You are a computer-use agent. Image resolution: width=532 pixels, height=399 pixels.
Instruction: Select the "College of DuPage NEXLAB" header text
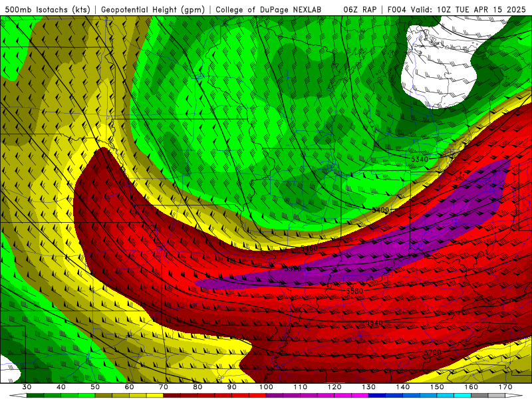pos(269,10)
